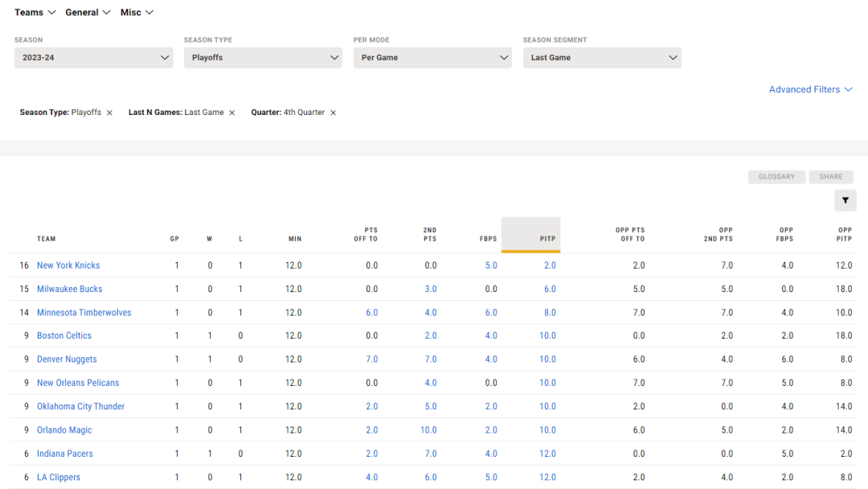Open the Oklahoma City Thunder team link

[81, 406]
